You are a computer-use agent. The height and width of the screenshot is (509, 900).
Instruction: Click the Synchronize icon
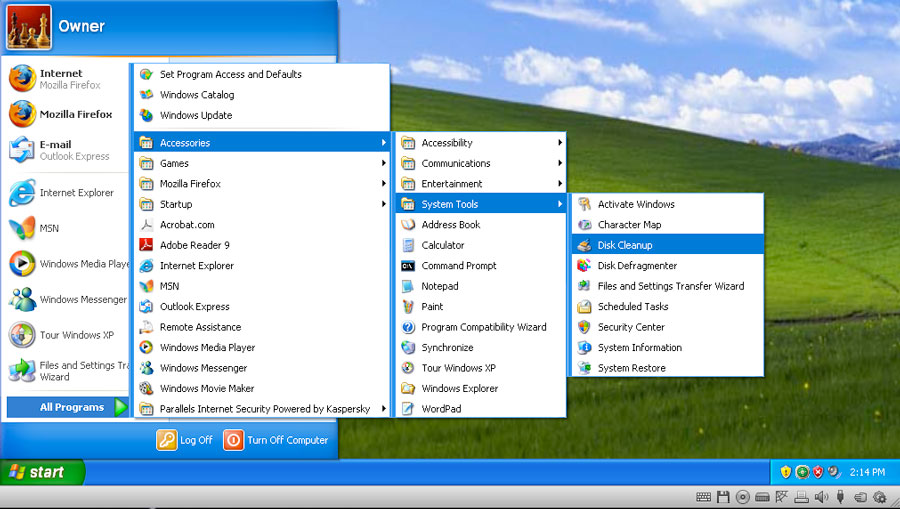(408, 347)
